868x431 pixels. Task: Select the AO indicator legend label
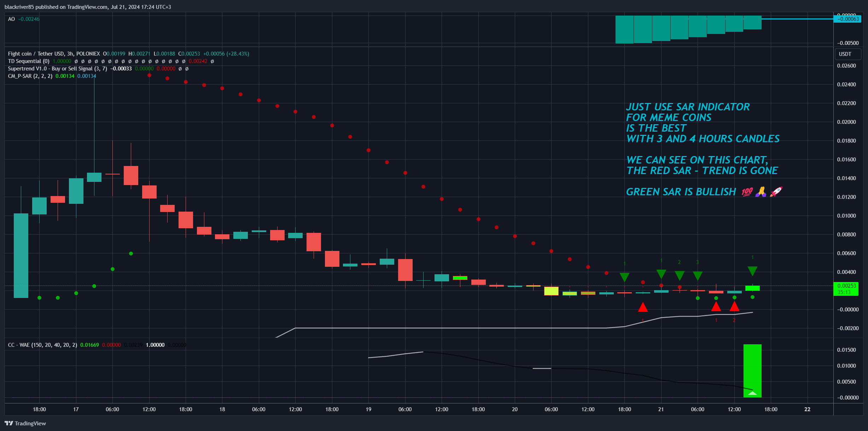(x=11, y=19)
